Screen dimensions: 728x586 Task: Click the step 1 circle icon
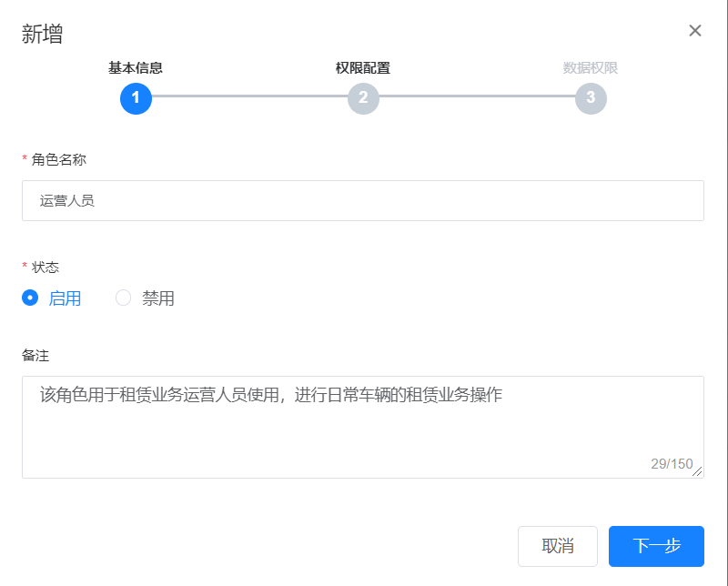[136, 98]
